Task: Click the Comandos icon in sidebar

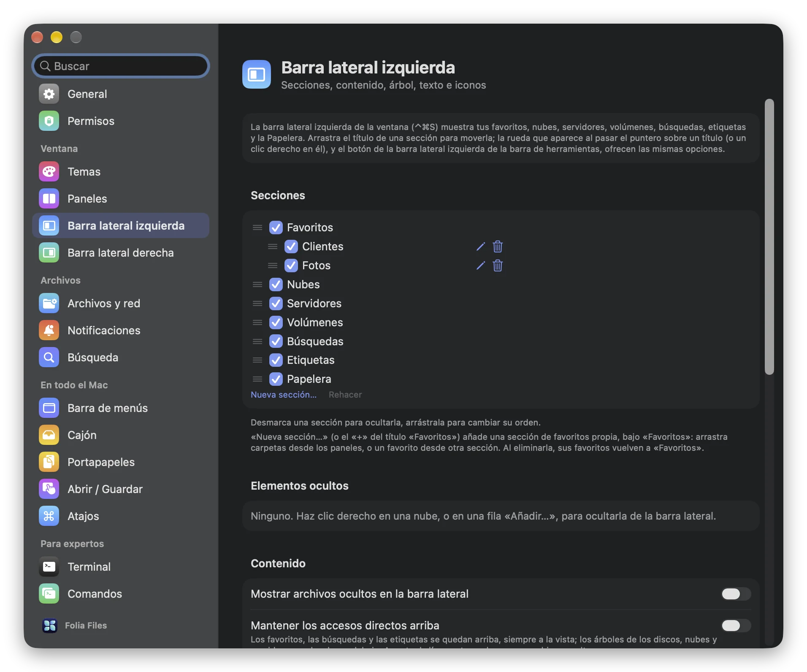Action: 49,594
